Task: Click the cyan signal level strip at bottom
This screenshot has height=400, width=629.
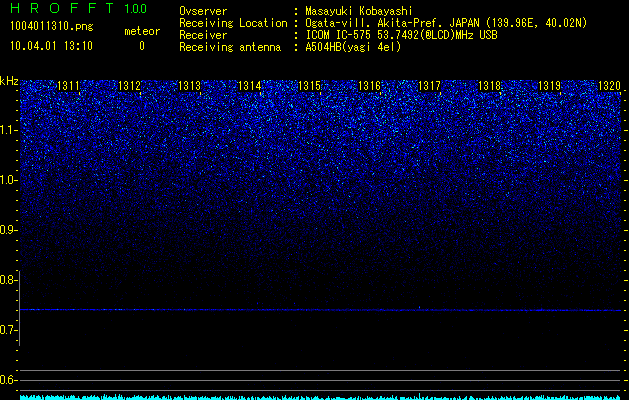Action: 320,397
